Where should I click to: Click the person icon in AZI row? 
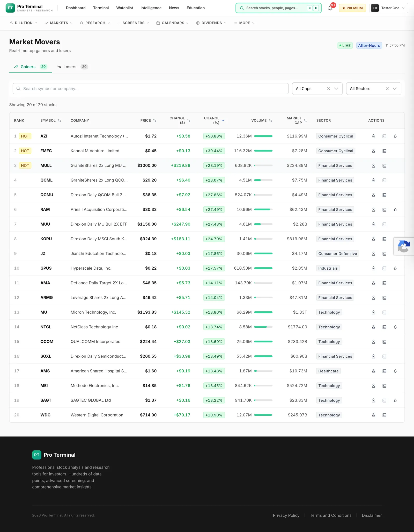(x=373, y=136)
